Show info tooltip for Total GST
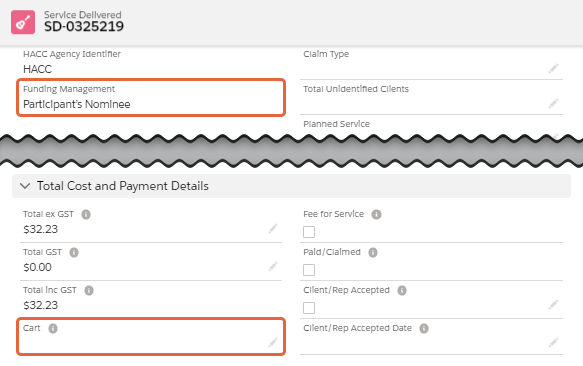This screenshot has height=366, width=583. click(x=74, y=253)
